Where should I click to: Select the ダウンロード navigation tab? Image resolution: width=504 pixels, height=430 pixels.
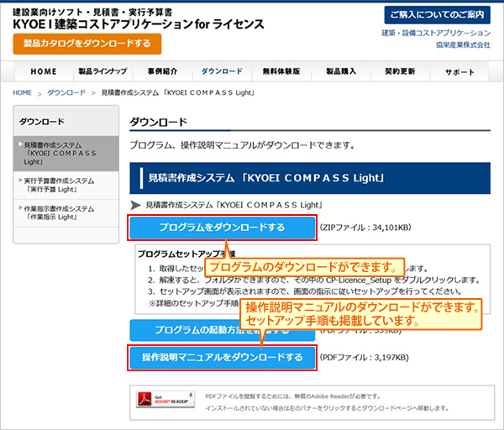[222, 71]
